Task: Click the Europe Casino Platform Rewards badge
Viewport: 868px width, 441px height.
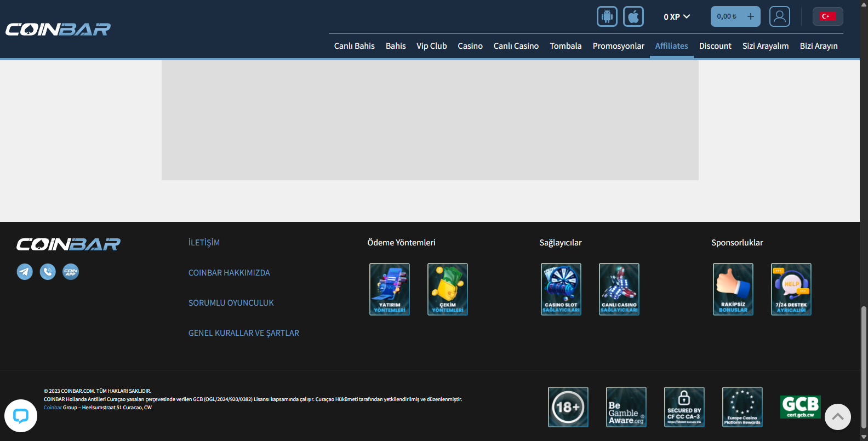Action: [x=743, y=407]
